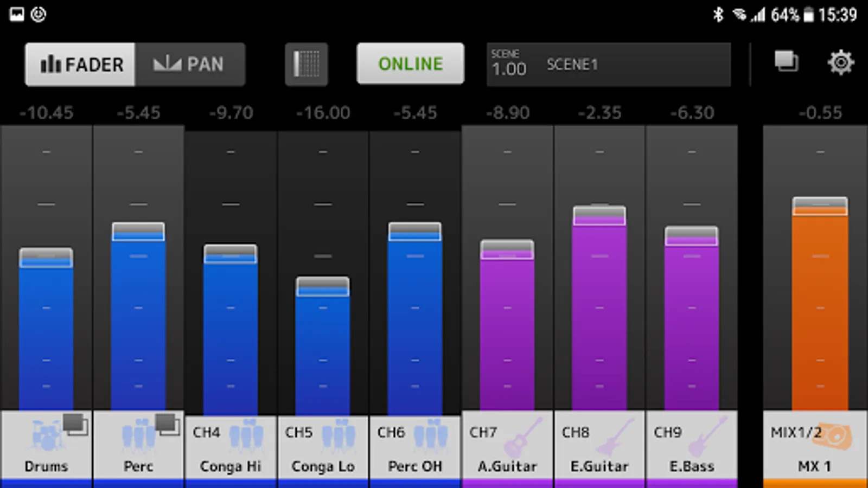Tap the 15:39 clock in status bar
The width and height of the screenshot is (868, 488).
838,15
